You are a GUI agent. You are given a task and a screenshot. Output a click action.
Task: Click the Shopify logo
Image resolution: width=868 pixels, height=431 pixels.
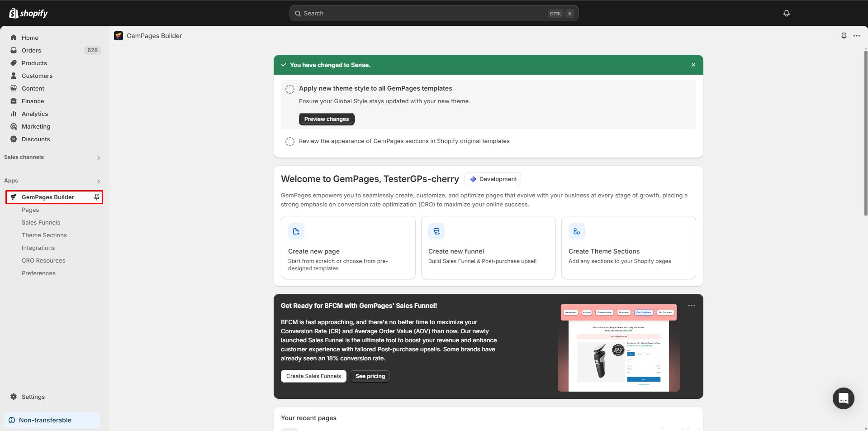pos(28,13)
